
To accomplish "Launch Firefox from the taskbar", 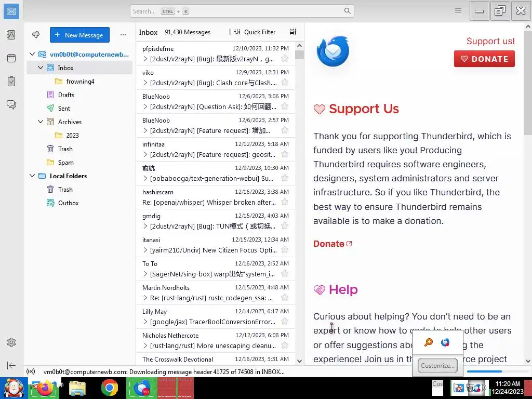I will [x=45, y=388].
